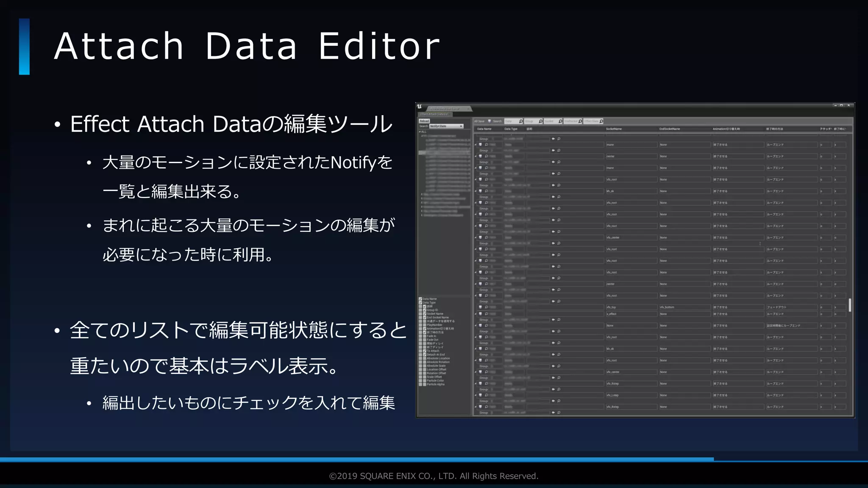
Task: Select the Effect Attach Data Ed tab
Action: coord(434,114)
